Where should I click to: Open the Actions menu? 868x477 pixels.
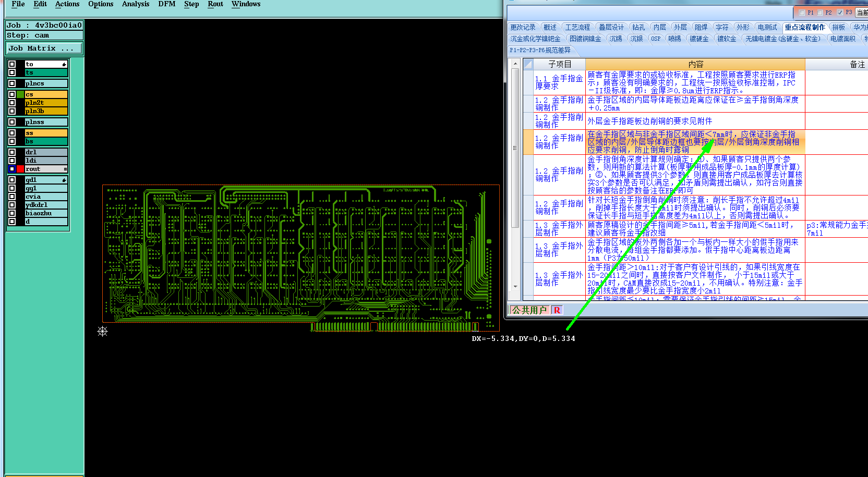[67, 4]
